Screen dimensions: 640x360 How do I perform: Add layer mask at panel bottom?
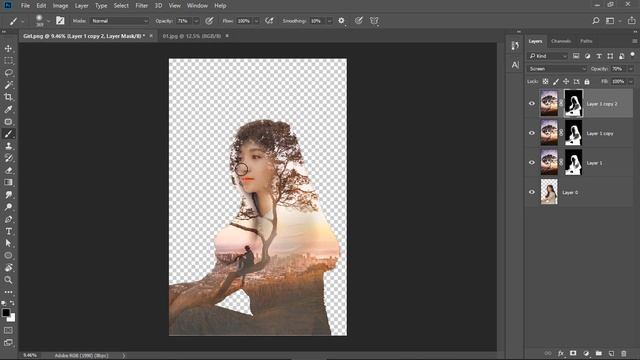click(573, 353)
